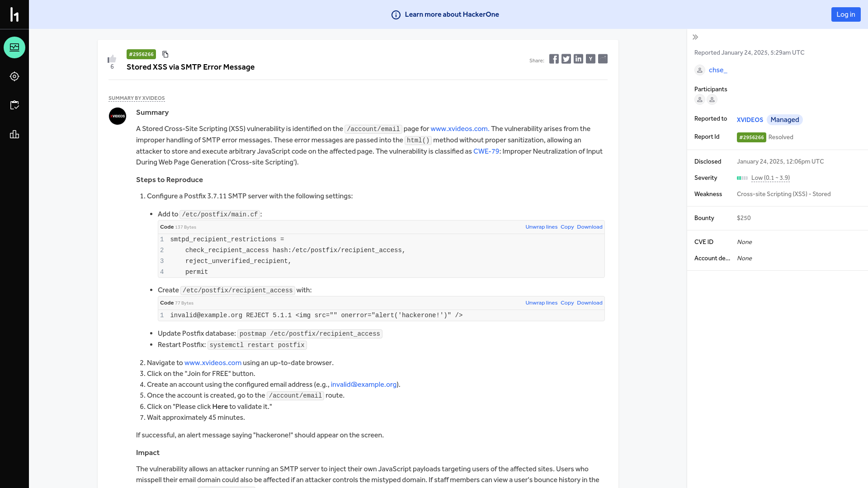Image resolution: width=868 pixels, height=488 pixels.
Task: Copy report ID using the copy icon
Action: tap(165, 54)
